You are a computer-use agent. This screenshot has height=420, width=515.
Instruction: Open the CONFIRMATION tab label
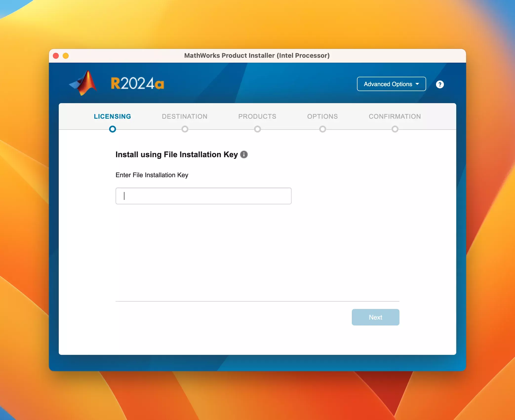(x=395, y=116)
